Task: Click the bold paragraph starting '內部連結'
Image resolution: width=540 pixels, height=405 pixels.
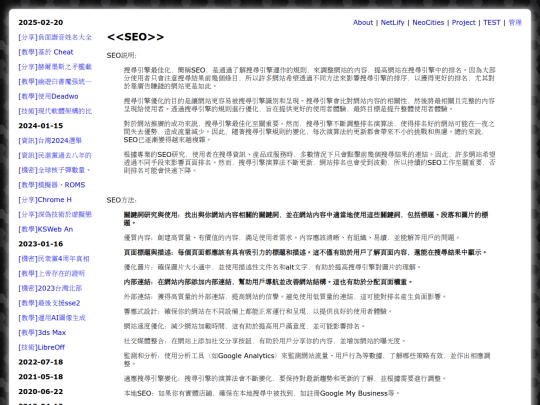Action: click(x=268, y=282)
